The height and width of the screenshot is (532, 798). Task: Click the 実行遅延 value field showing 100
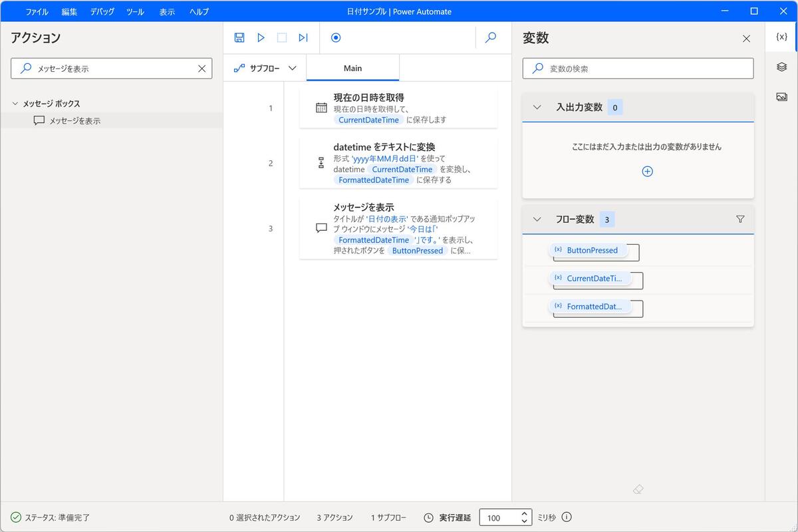[x=499, y=517]
